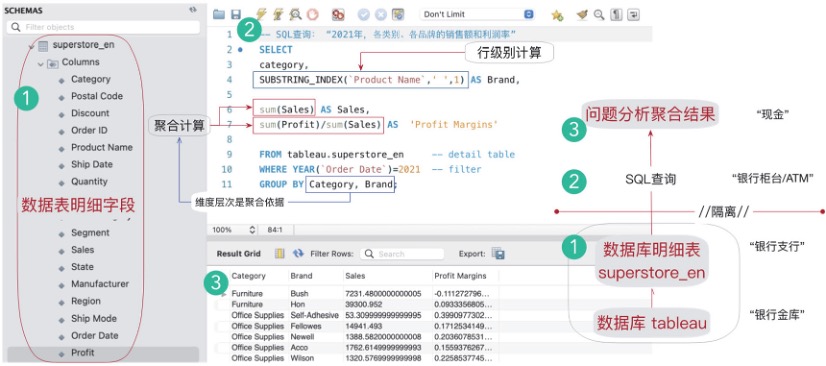Roll back the transaction with the X icon
Image resolution: width=826 pixels, height=366 pixels.
[x=381, y=15]
